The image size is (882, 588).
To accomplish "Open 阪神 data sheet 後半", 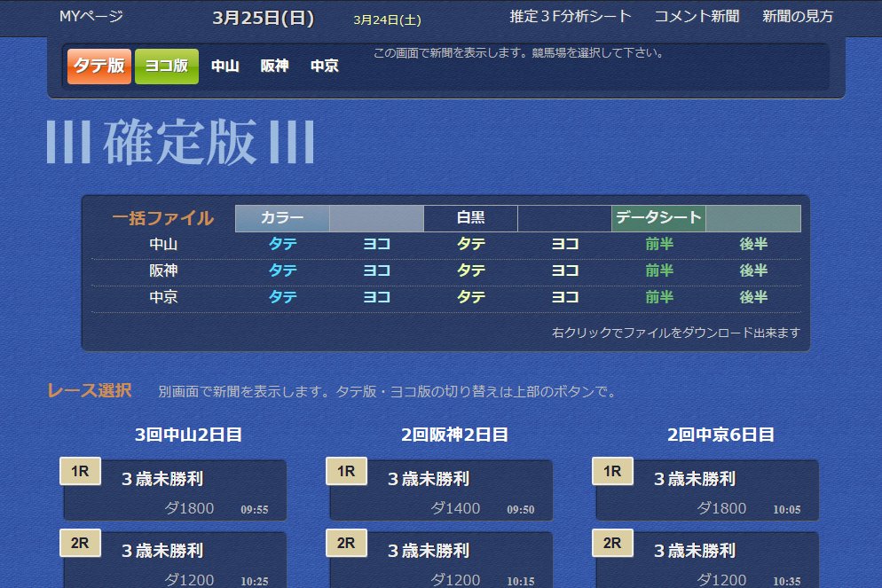I will pyautogui.click(x=753, y=270).
